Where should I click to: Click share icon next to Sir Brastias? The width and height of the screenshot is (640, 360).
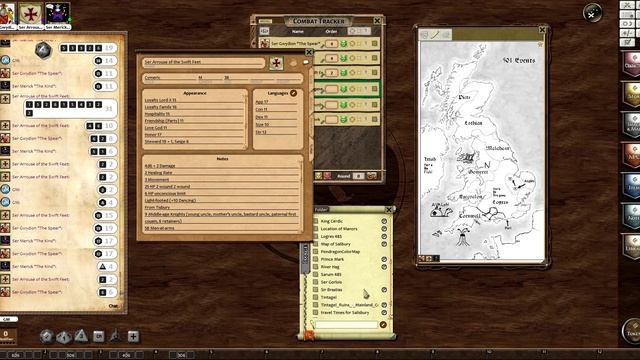pos(384,290)
